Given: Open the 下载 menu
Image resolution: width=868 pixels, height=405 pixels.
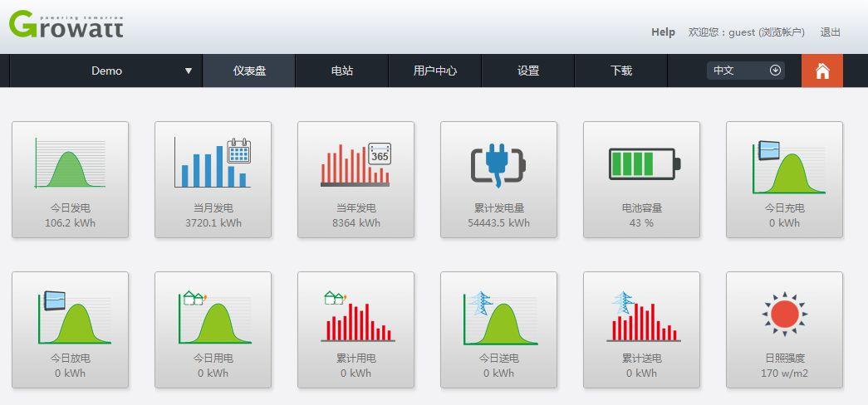Looking at the screenshot, I should click(x=621, y=71).
